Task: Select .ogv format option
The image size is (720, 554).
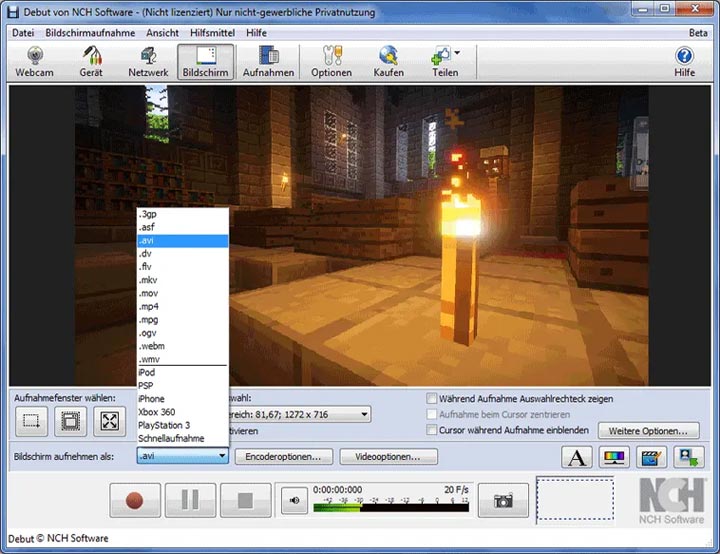Action: click(x=183, y=333)
